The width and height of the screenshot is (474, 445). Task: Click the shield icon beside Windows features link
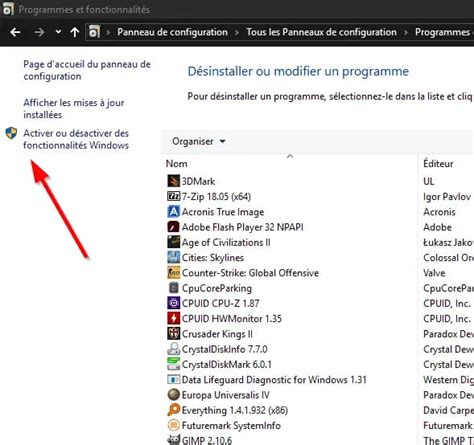[11, 133]
